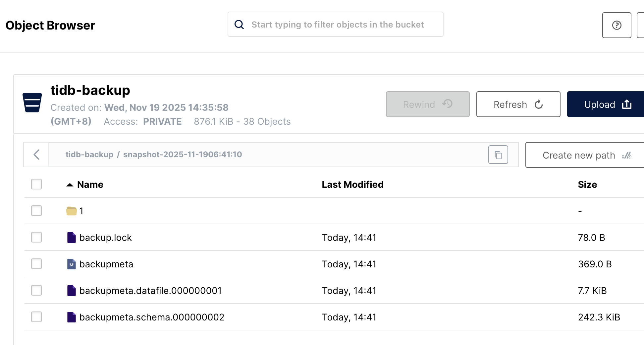
Task: Focus the filter objects search field
Action: [337, 25]
